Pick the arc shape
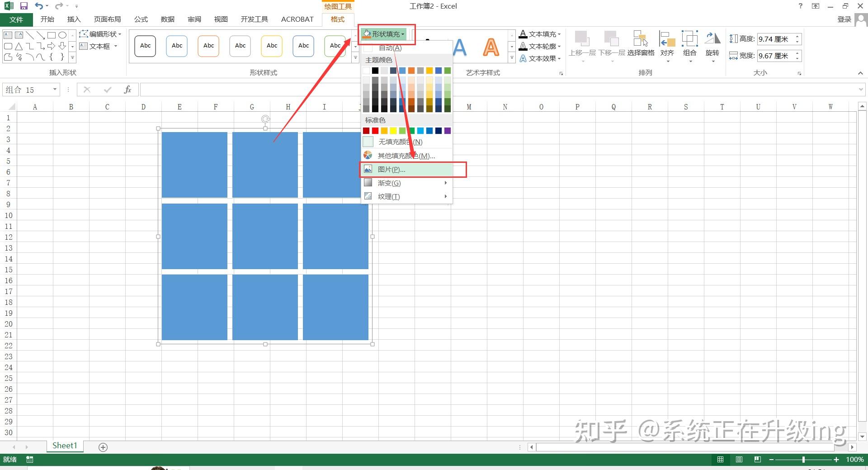Screen dimensions: 868x470 [x=29, y=57]
